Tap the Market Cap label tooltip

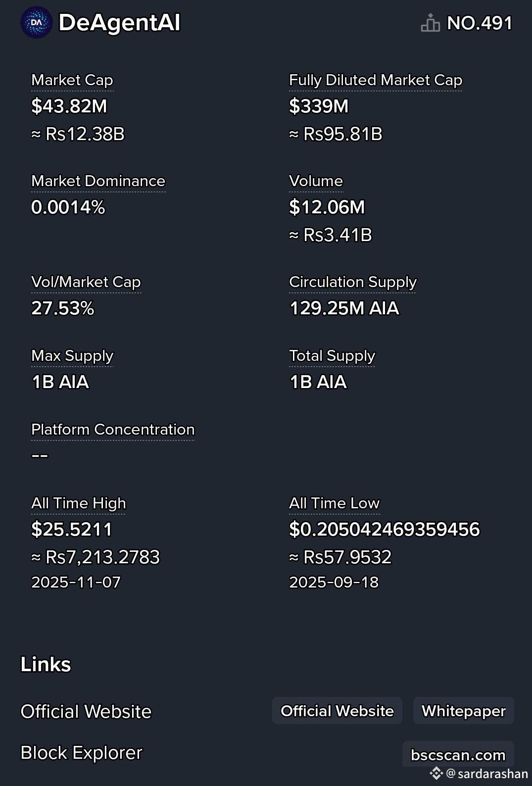[72, 80]
